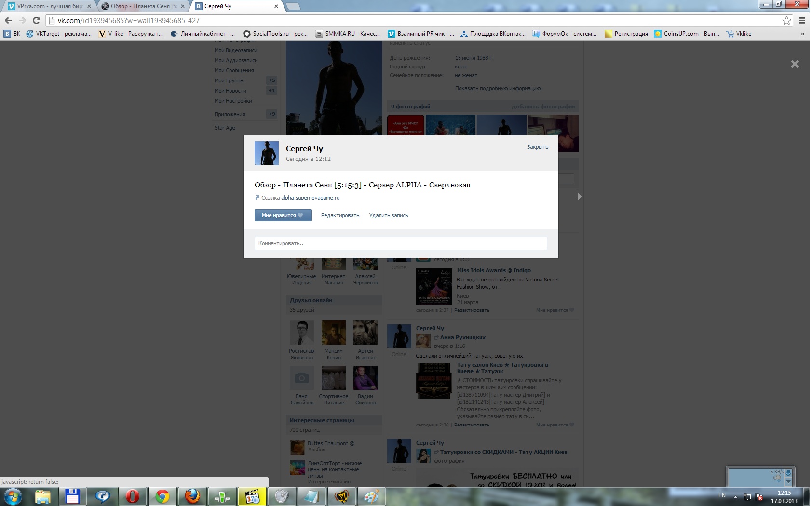Screen dimensions: 812x506
Task: Go to the next post with the arrow
Action: coord(580,196)
